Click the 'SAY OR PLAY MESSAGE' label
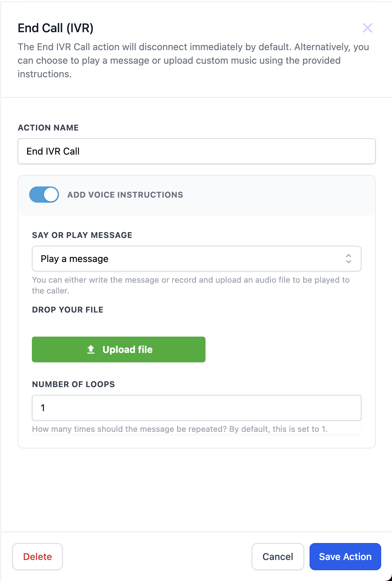Screen dimensions: 392x581 pyautogui.click(x=82, y=235)
